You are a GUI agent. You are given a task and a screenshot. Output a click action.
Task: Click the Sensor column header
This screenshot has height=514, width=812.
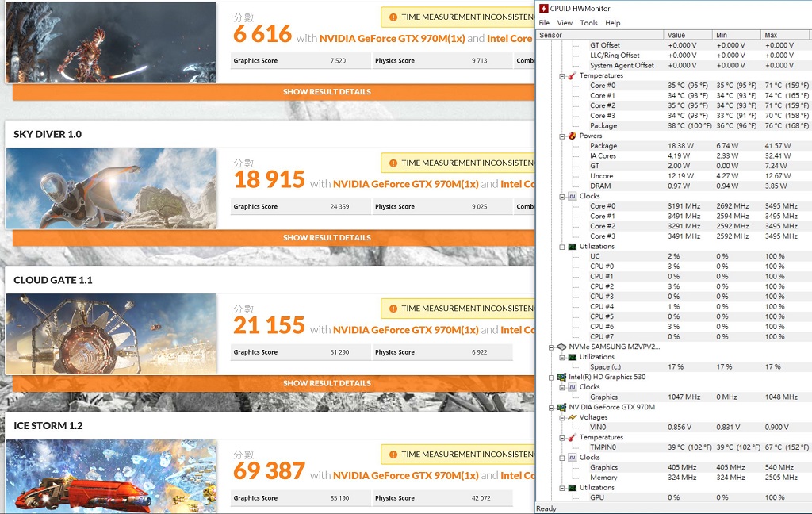599,35
